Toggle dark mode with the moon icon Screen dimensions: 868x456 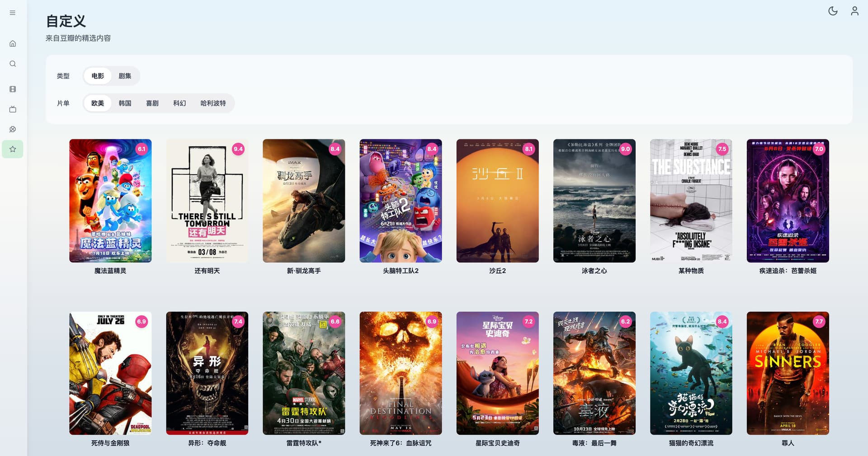point(833,11)
